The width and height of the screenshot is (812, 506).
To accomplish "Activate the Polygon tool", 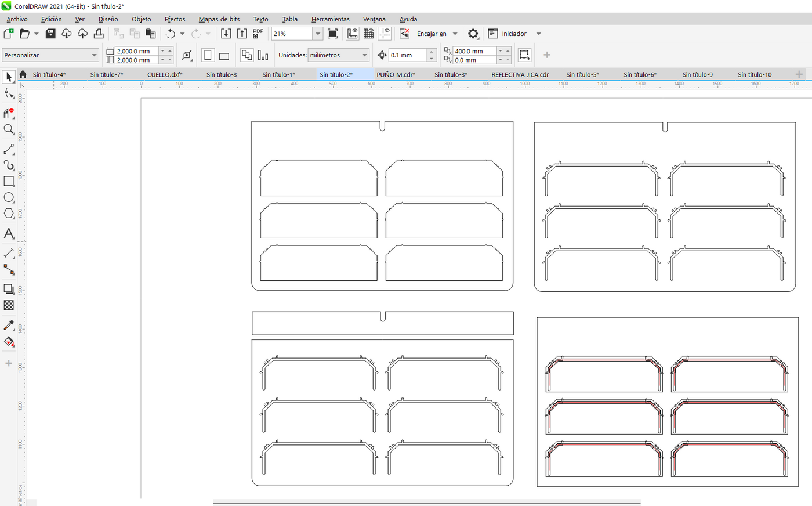I will 9,214.
